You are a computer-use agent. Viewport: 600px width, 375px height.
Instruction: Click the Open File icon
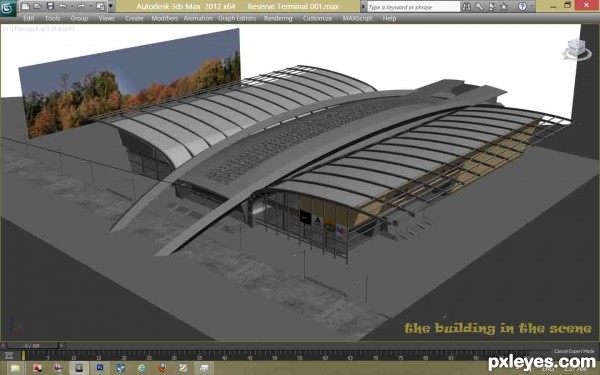pos(38,6)
